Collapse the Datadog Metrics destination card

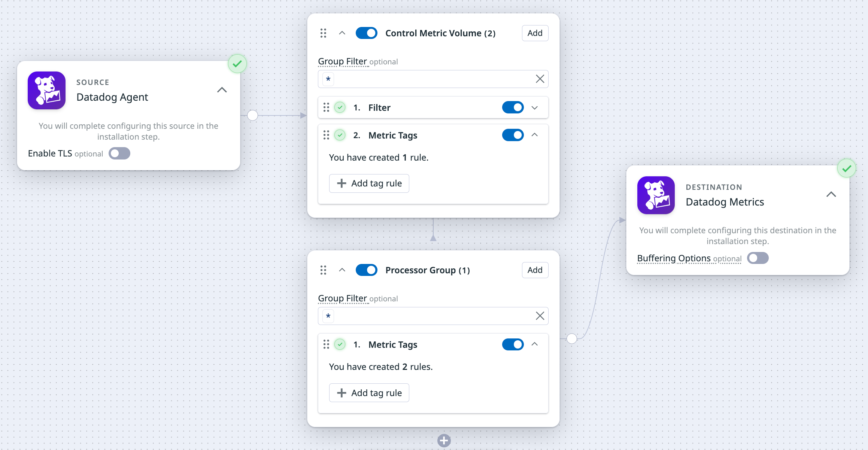click(x=831, y=194)
